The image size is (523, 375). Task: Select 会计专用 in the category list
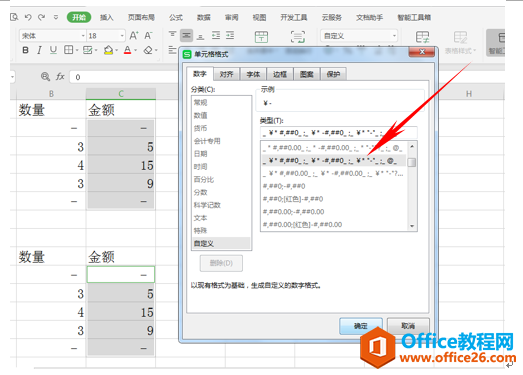(207, 141)
